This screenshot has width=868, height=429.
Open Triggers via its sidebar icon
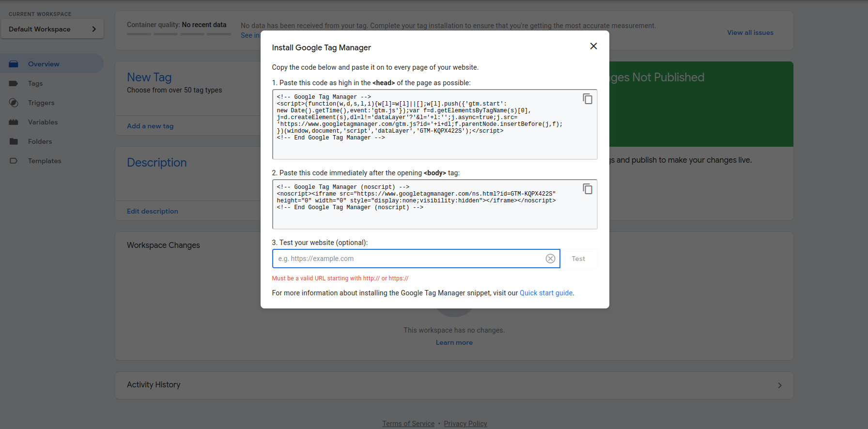pos(14,103)
